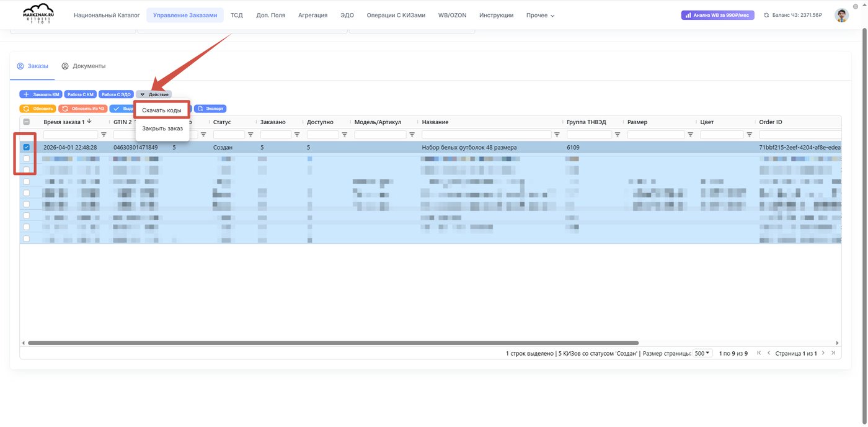Click the Заказать КМ button

41,94
